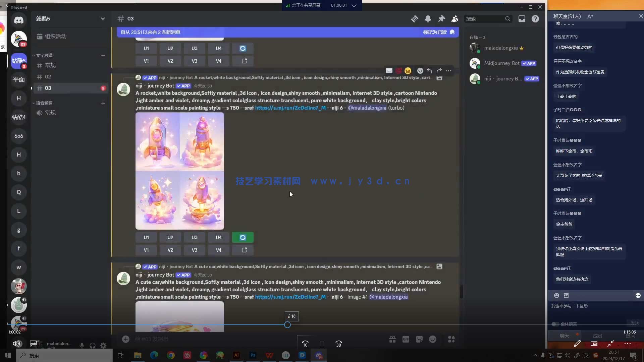The image size is (644, 362).
Task: Launch Photoshop from the taskbar
Action: click(253, 355)
